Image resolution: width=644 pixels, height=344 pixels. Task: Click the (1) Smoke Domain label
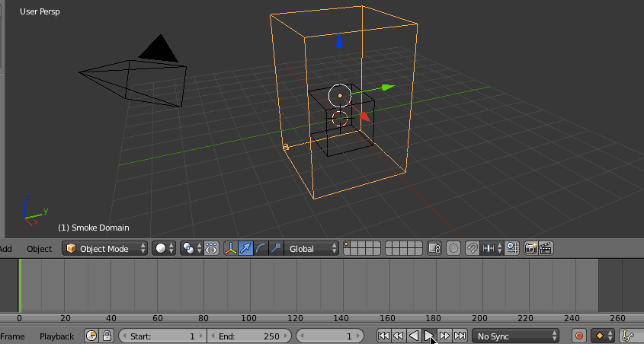(94, 228)
